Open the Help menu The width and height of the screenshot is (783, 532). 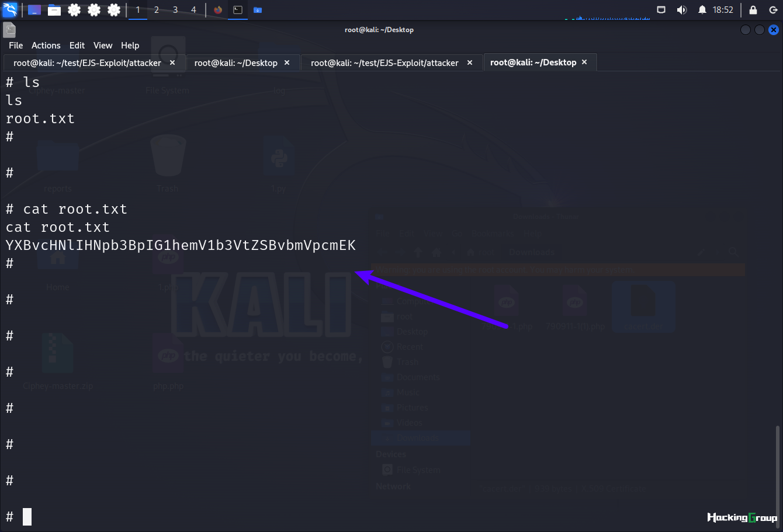click(130, 46)
